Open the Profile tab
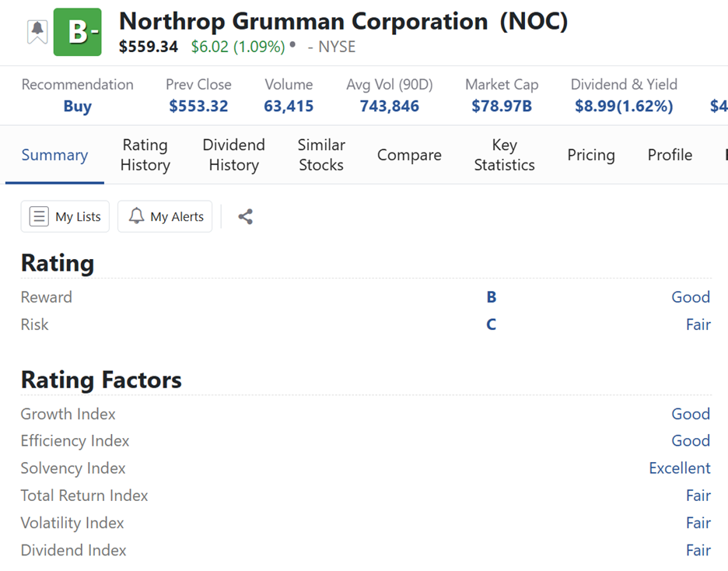This screenshot has width=728, height=571. point(670,155)
